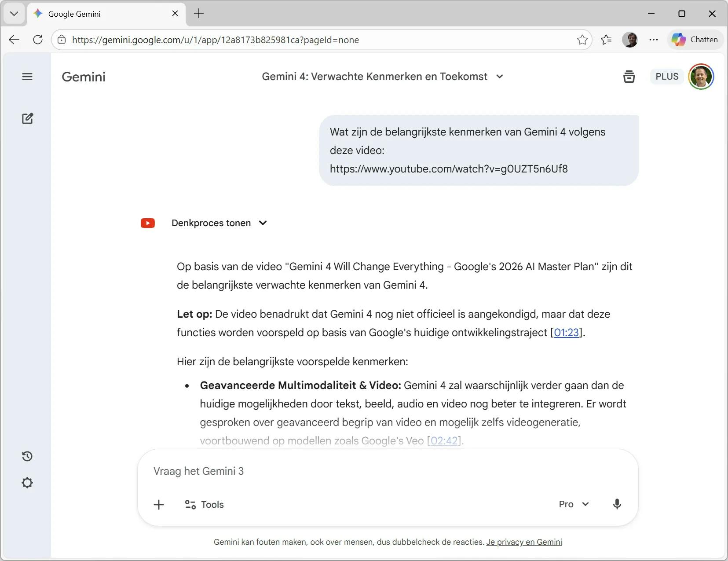Viewport: 728px width, 561px height.
Task: Open the settings gear icon in sidebar
Action: pyautogui.click(x=27, y=483)
